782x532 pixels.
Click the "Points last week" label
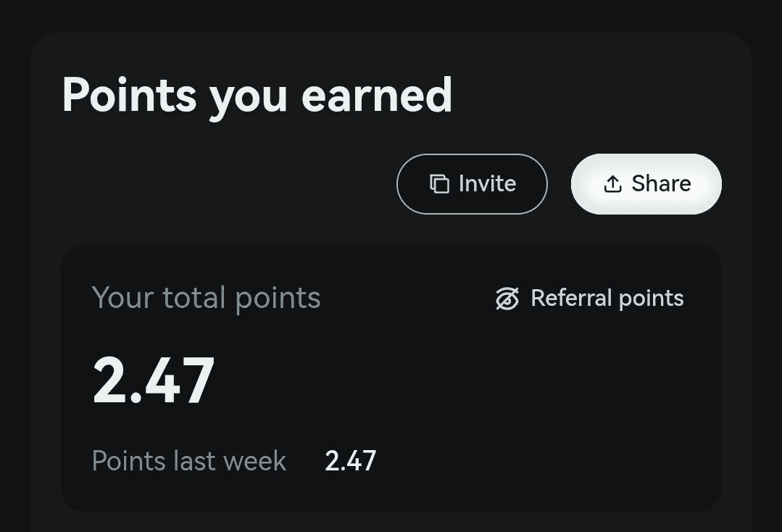188,461
